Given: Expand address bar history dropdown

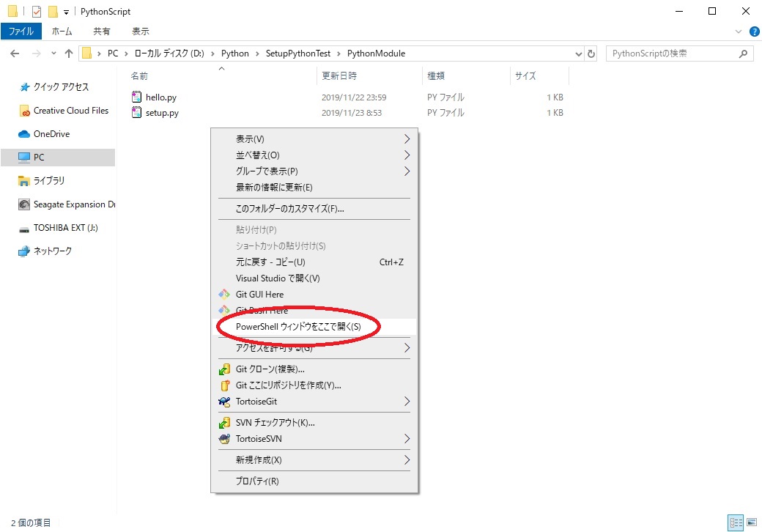Looking at the screenshot, I should (578, 54).
